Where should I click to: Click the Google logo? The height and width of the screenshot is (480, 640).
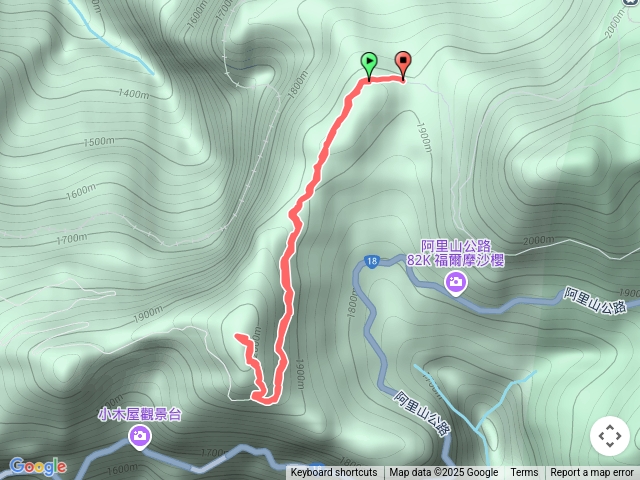pos(38,466)
